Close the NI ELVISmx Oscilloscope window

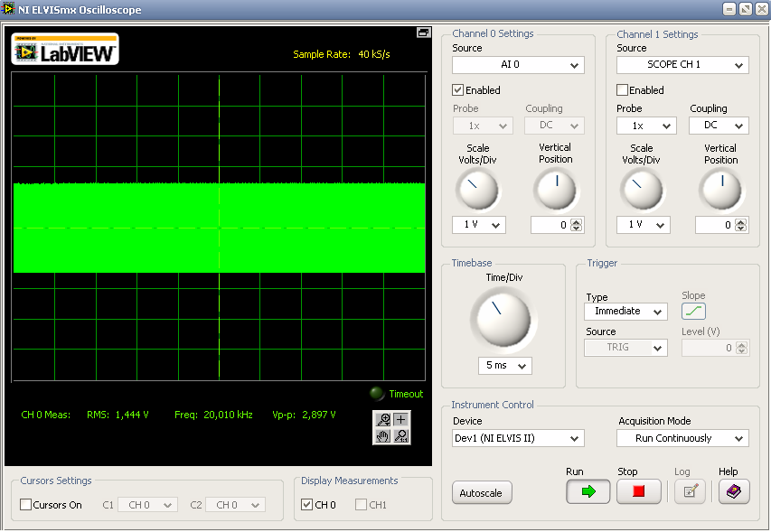762,9
